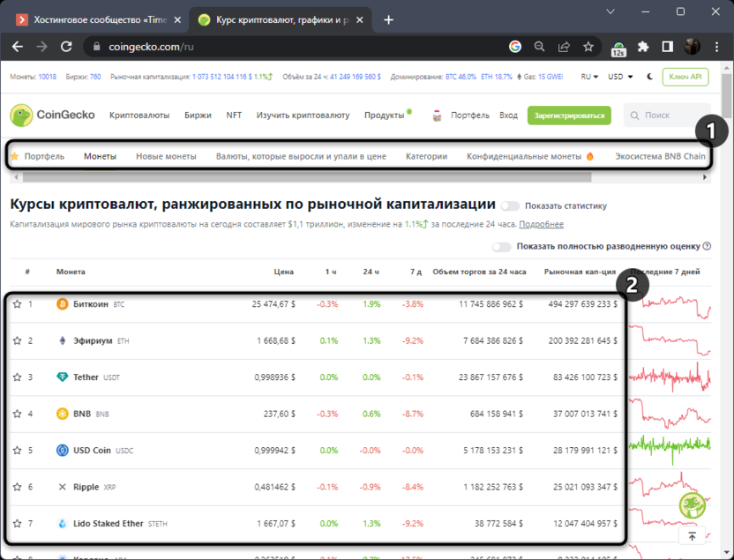Open the browser side panel
This screenshot has height=560, width=734.
(668, 47)
